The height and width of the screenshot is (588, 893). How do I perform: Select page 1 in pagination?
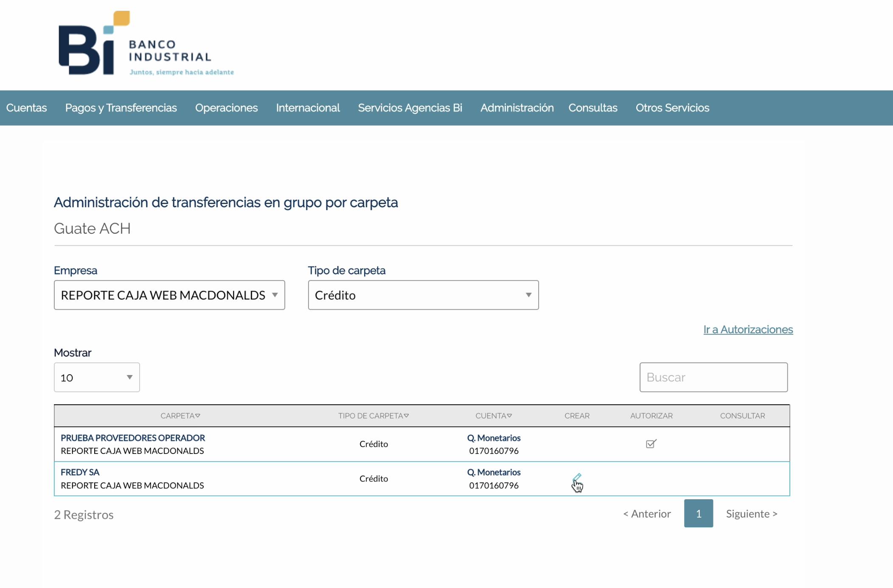tap(698, 513)
